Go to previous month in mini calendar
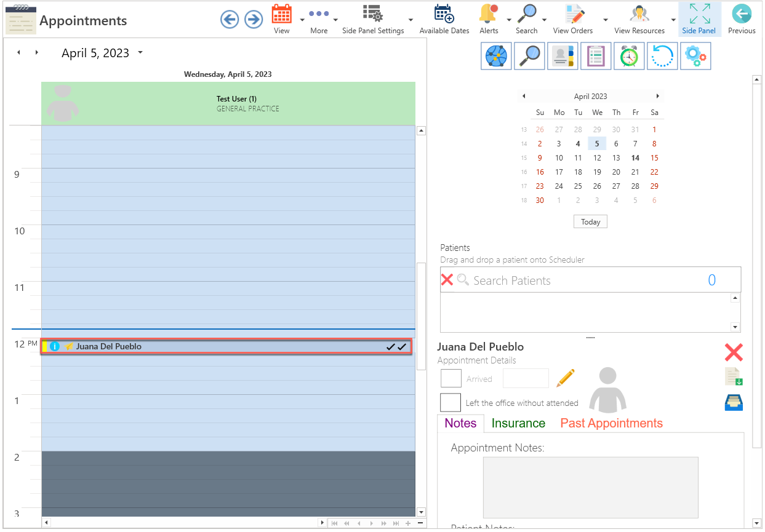This screenshot has height=532, width=765. click(x=524, y=96)
